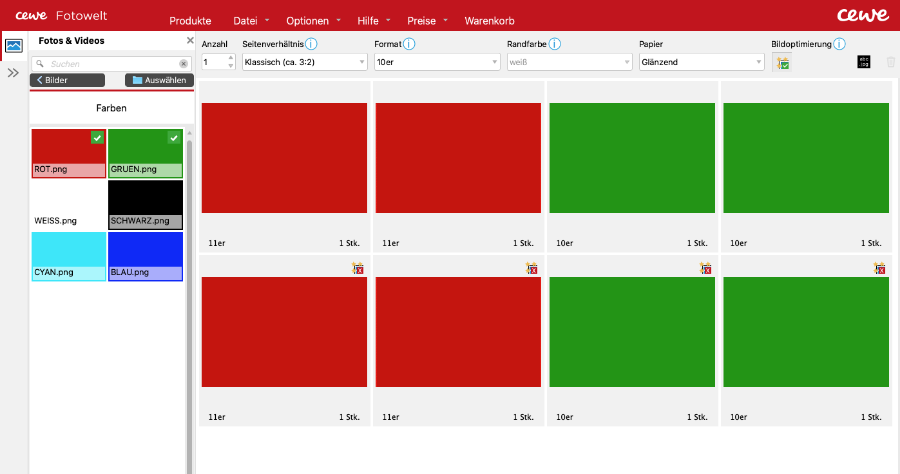Open the Papier dropdown showing Glänzend

[x=701, y=62]
